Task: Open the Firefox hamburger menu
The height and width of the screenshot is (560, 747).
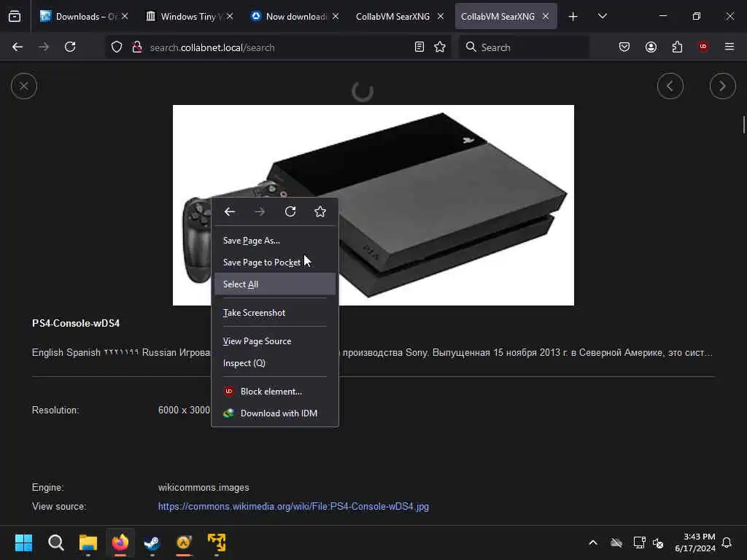Action: [729, 47]
